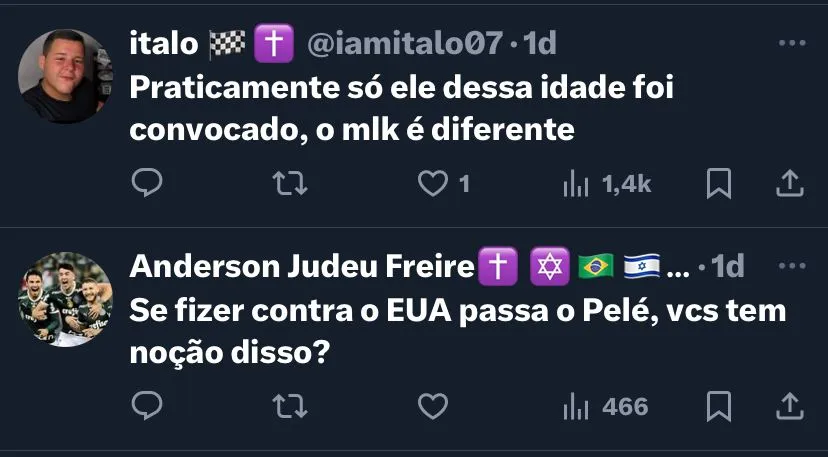The width and height of the screenshot is (828, 457).
Task: Repost italo's tweet
Action: (289, 183)
